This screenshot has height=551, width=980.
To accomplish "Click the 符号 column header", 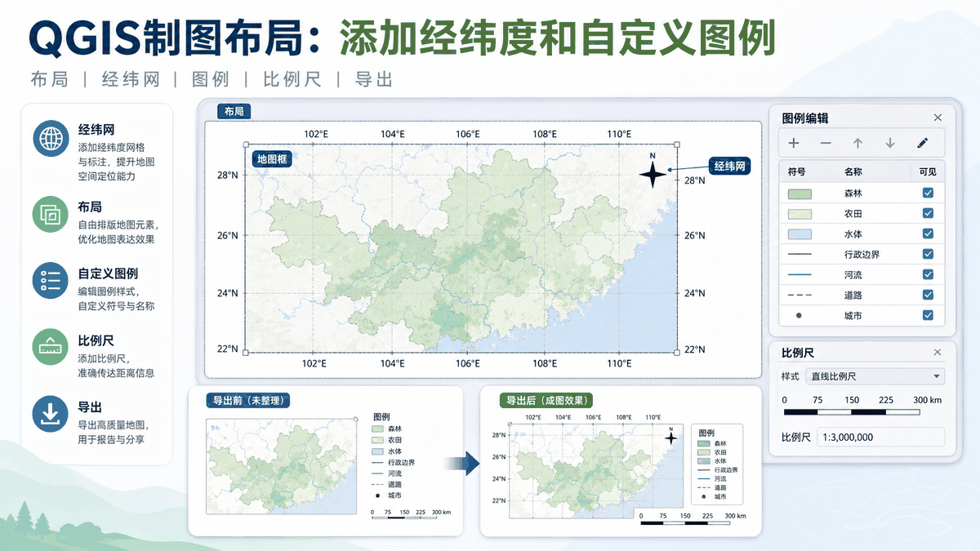I will tap(797, 171).
